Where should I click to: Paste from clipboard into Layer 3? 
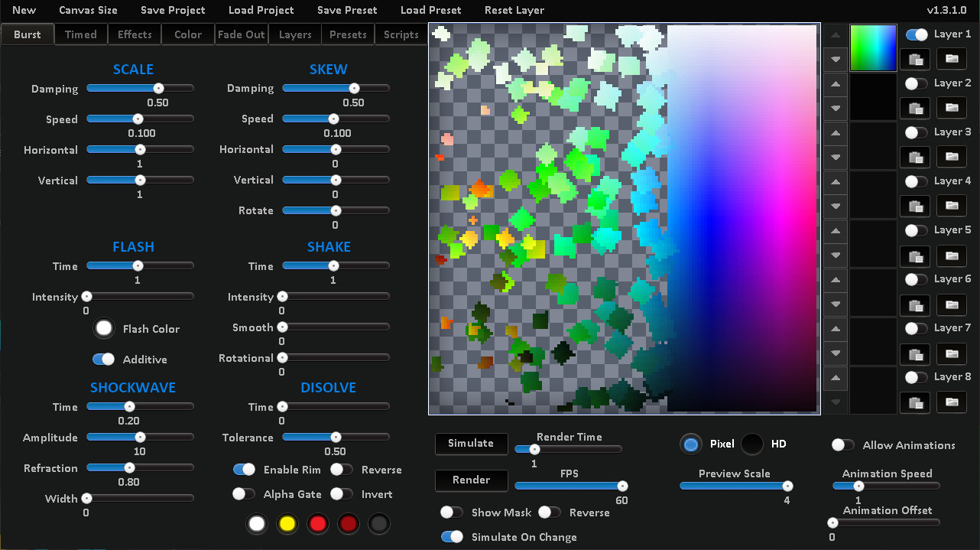pos(915,157)
